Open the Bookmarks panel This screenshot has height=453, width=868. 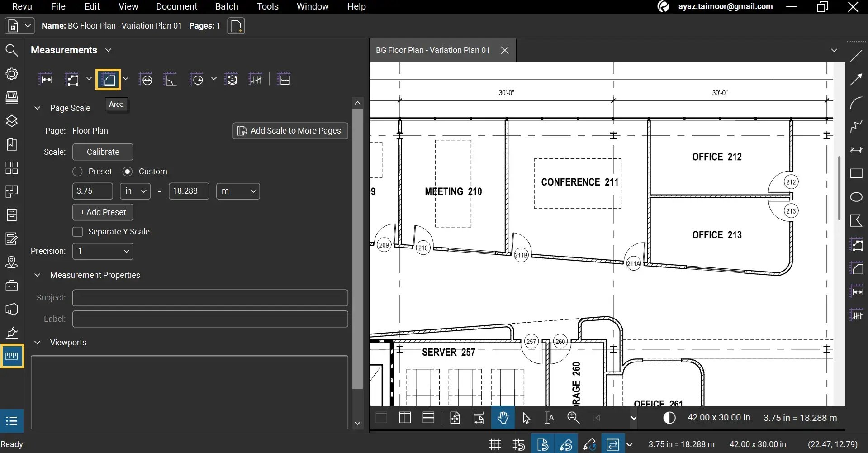(x=12, y=144)
